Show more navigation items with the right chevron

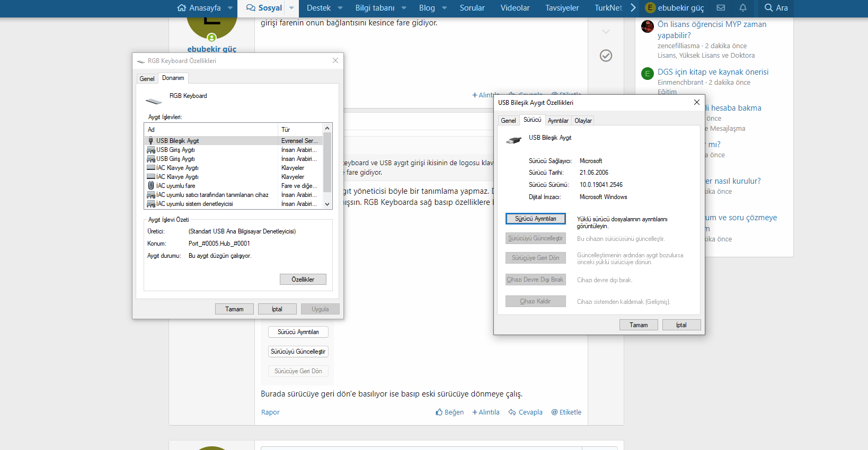[633, 8]
